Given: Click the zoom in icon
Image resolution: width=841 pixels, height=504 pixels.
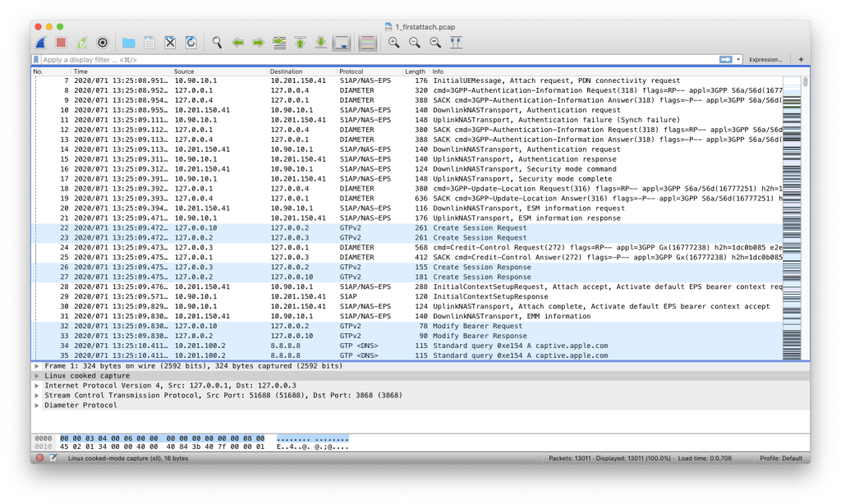Looking at the screenshot, I should pyautogui.click(x=394, y=42).
